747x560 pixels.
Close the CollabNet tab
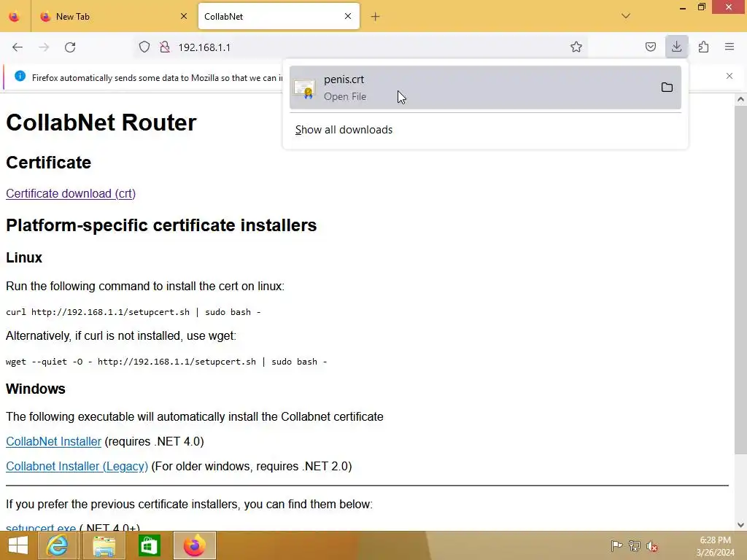pos(348,16)
